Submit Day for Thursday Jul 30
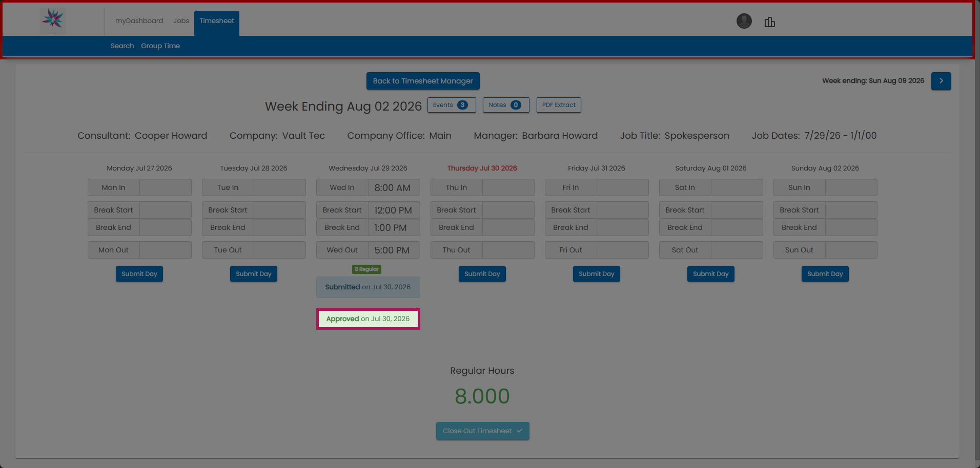Image resolution: width=980 pixels, height=468 pixels. [482, 274]
